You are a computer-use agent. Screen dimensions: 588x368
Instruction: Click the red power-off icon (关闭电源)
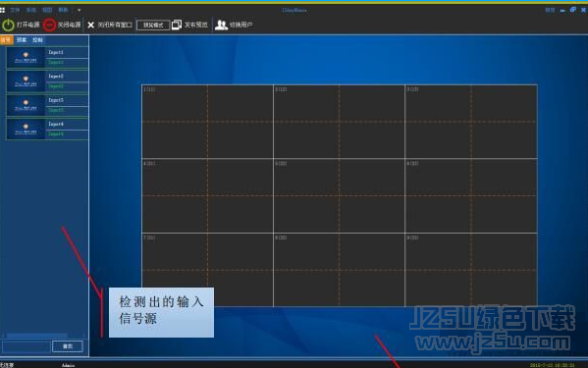(x=49, y=25)
